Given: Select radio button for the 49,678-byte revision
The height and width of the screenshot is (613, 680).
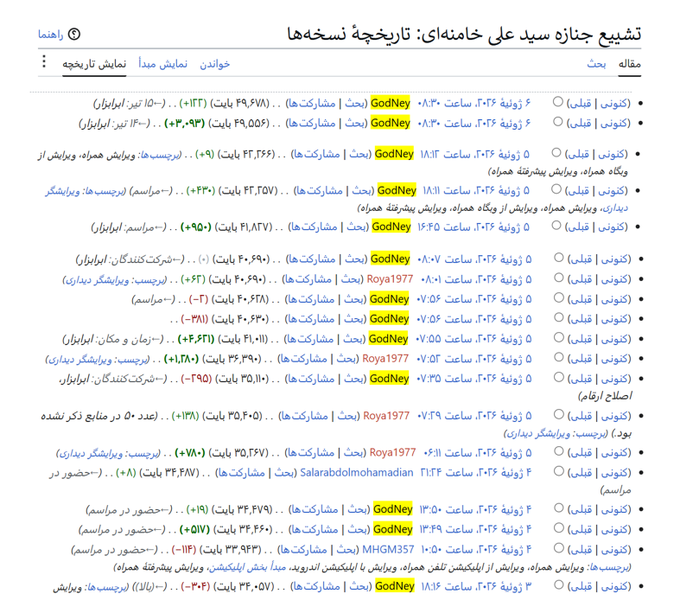Looking at the screenshot, I should 558,102.
